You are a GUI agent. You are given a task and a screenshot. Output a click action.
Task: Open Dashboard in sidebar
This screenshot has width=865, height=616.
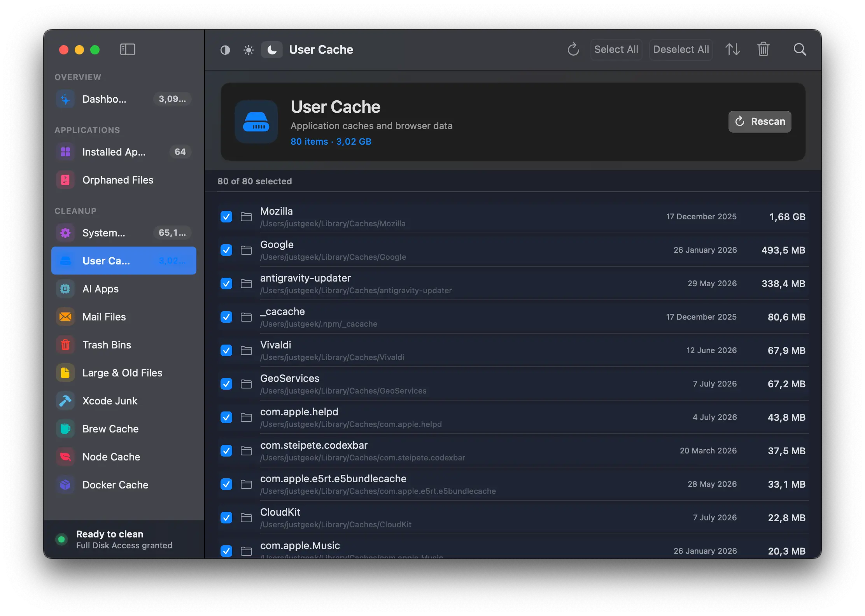(x=124, y=99)
